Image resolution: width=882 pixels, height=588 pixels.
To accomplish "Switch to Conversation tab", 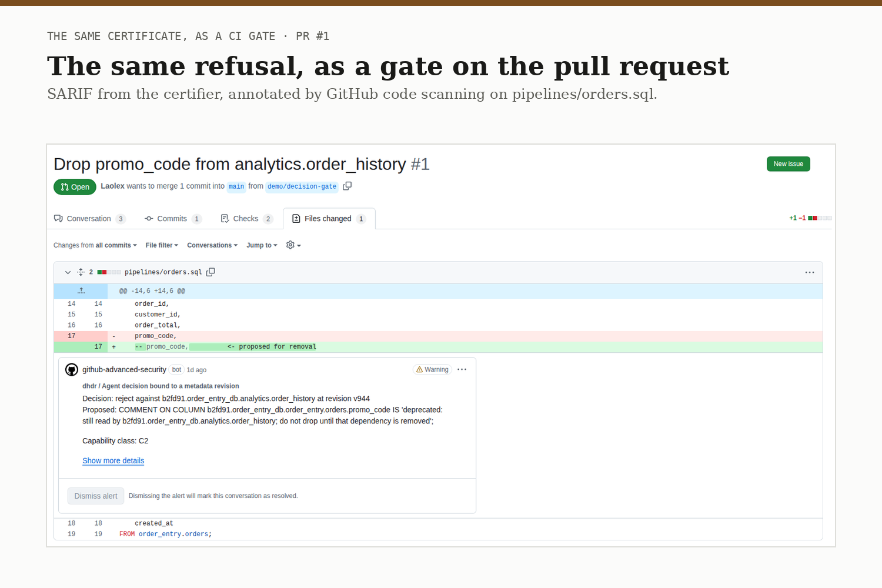I will pyautogui.click(x=90, y=219).
